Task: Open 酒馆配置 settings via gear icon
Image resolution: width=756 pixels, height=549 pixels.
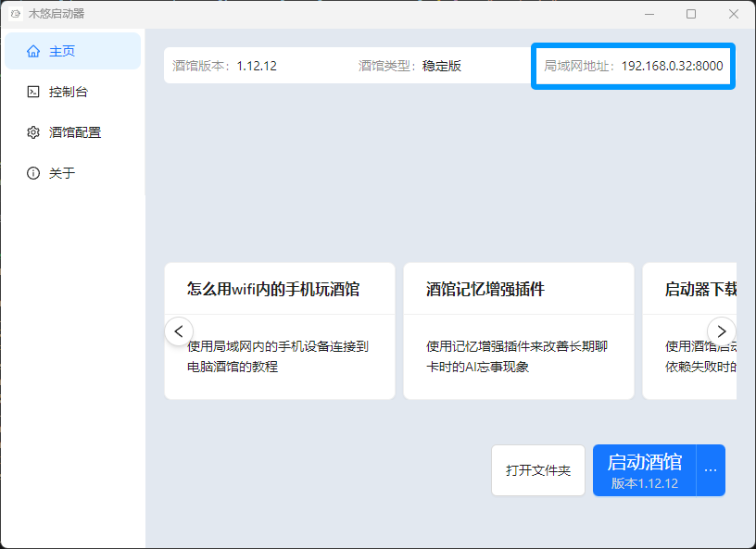Action: click(34, 132)
